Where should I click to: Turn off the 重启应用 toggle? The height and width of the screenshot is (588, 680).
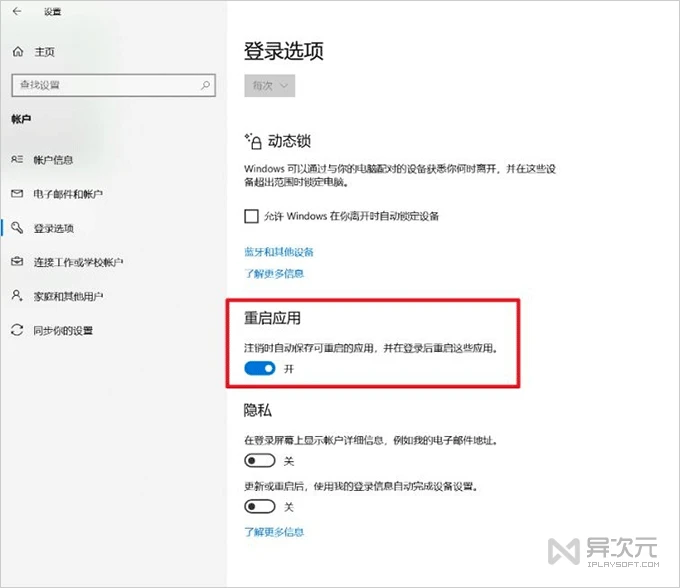pos(260,369)
